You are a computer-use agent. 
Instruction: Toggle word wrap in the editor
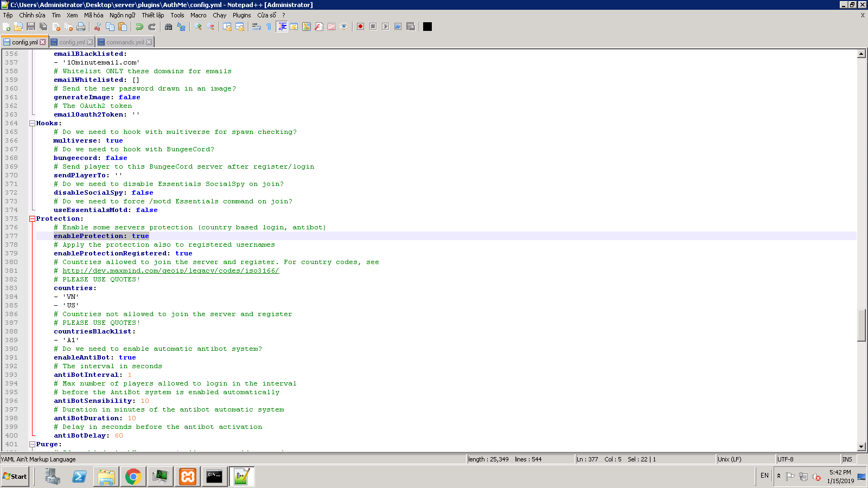pyautogui.click(x=257, y=27)
